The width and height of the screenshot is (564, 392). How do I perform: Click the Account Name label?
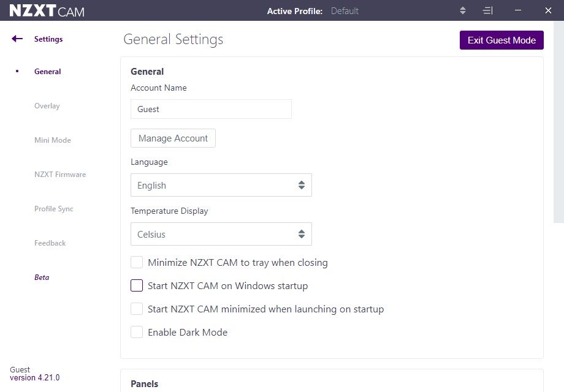tap(159, 88)
